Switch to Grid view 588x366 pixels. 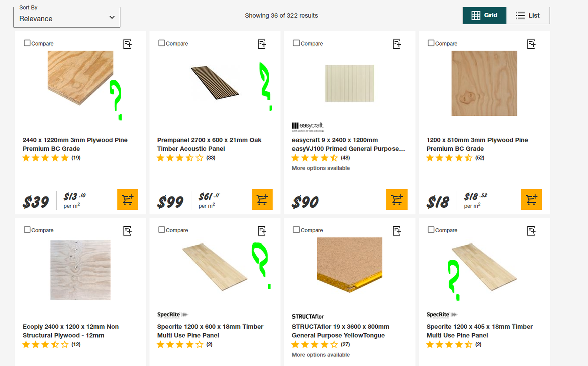[484, 16]
